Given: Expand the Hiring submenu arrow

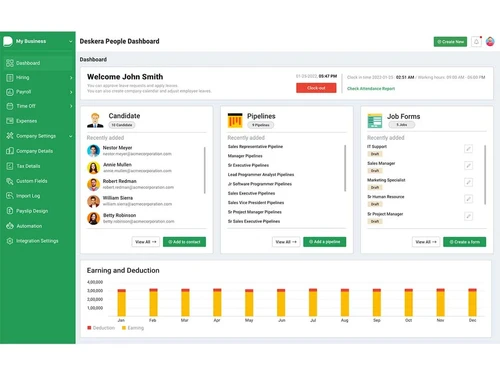Looking at the screenshot, I should [71, 78].
